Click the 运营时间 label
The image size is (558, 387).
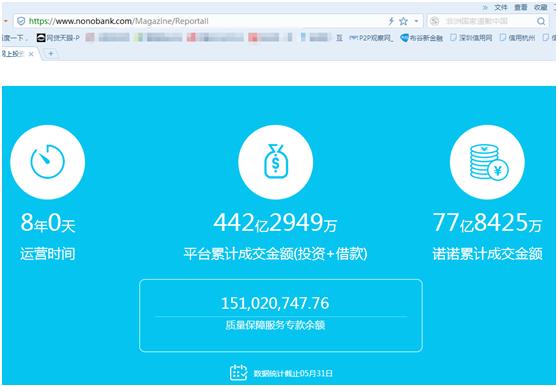48,254
